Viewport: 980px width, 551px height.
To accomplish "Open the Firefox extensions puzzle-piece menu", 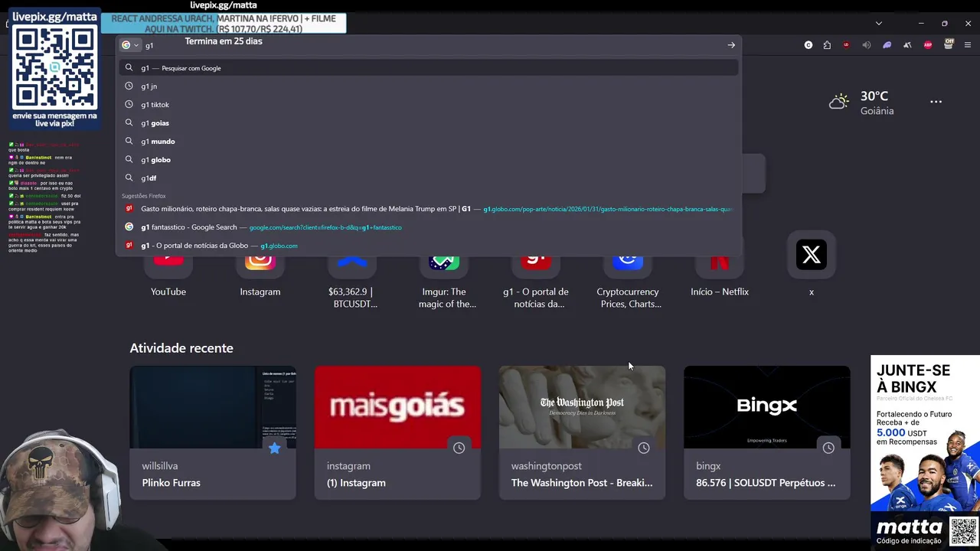I will (x=827, y=45).
